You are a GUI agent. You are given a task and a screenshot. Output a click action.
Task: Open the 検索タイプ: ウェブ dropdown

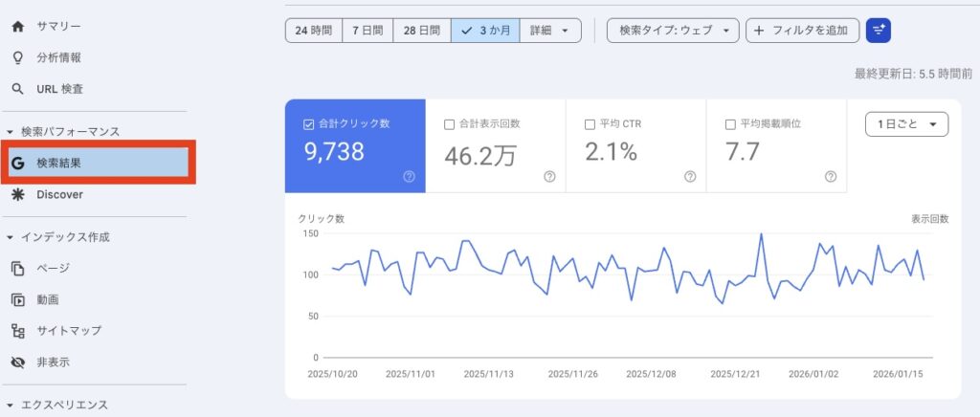(673, 30)
